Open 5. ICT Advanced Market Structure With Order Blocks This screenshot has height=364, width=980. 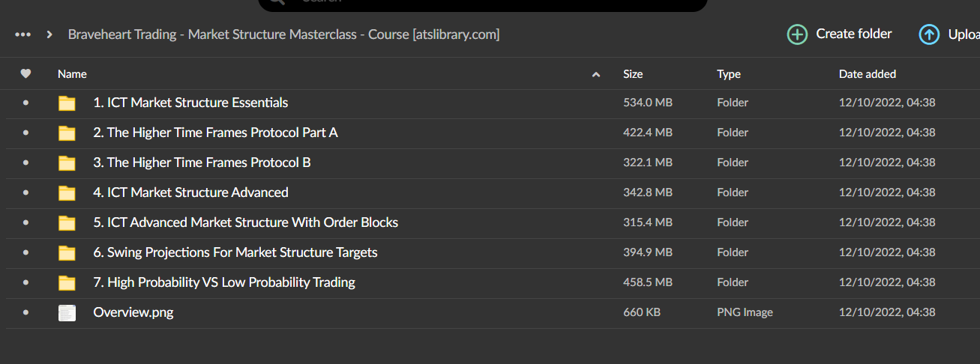point(245,222)
